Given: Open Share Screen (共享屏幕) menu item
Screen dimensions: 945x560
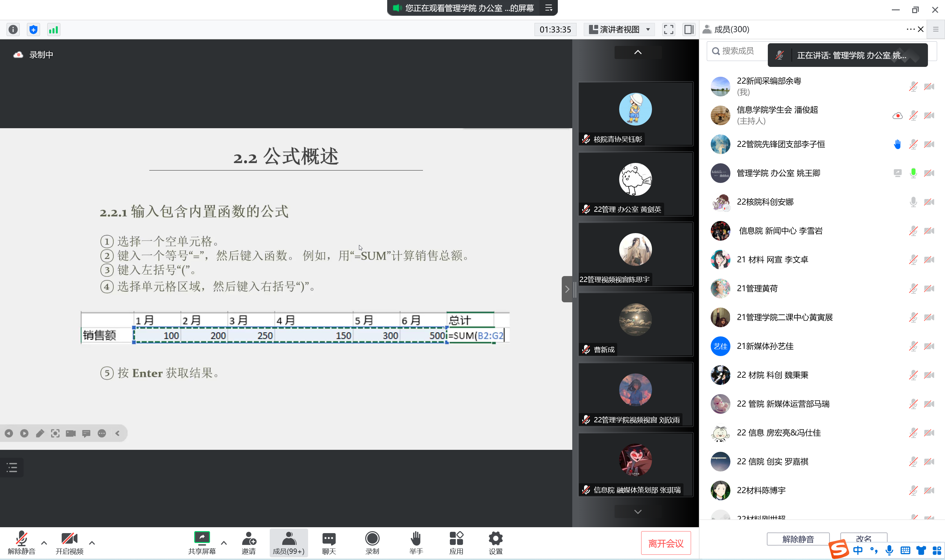Looking at the screenshot, I should (202, 543).
